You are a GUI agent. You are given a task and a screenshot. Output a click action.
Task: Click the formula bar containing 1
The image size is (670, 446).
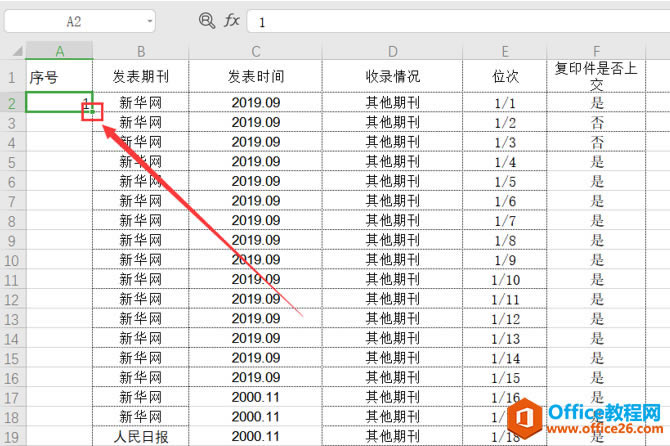458,21
